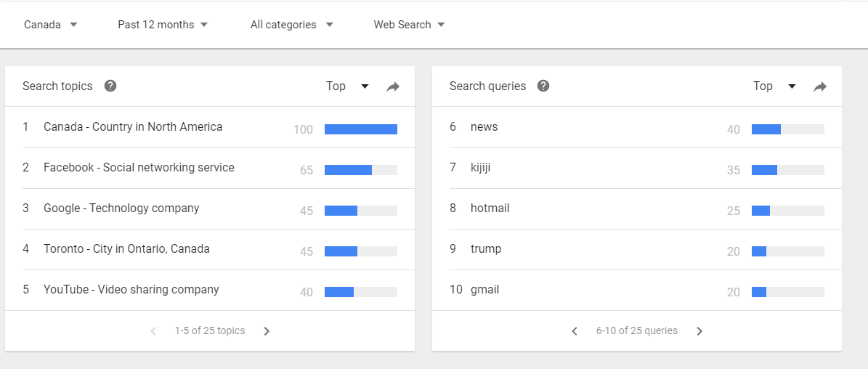Click previous page arrow in topics
Viewport: 868px width, 369px height.
(153, 331)
